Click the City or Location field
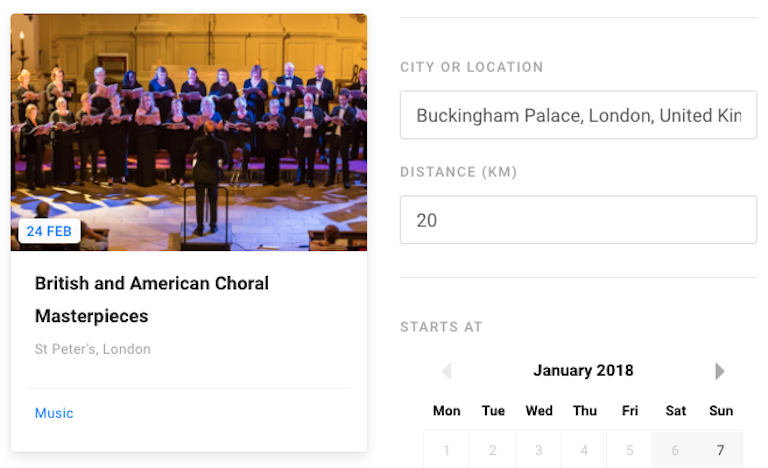The width and height of the screenshot is (768, 468). [578, 115]
